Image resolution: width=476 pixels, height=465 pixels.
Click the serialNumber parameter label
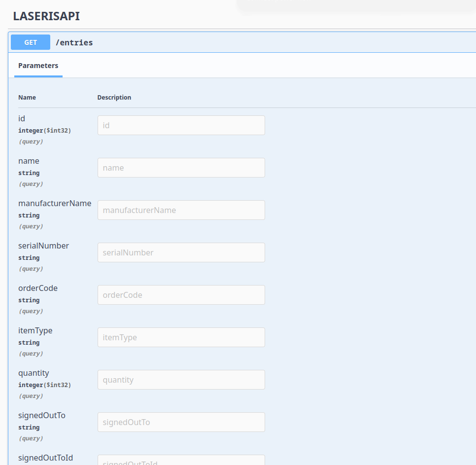pyautogui.click(x=43, y=246)
